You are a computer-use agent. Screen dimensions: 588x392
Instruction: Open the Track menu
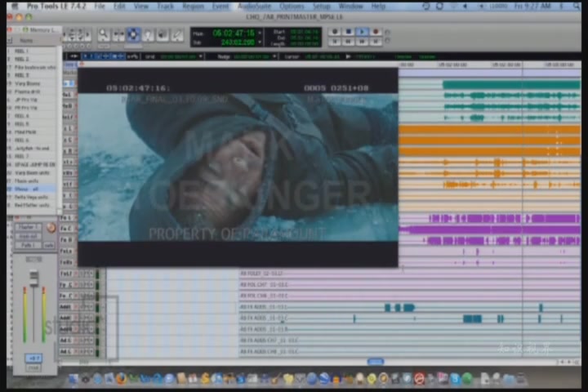pos(165,6)
